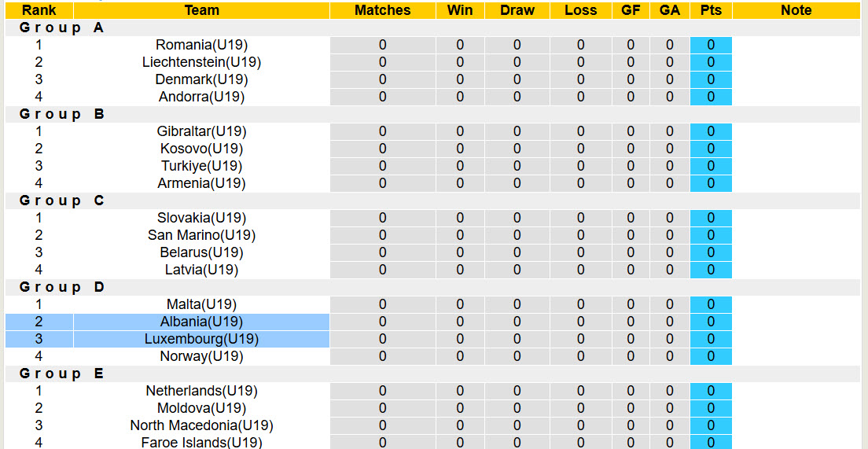Screen dimensions: 868x449
Task: Click the Rank column header
Action: point(39,10)
